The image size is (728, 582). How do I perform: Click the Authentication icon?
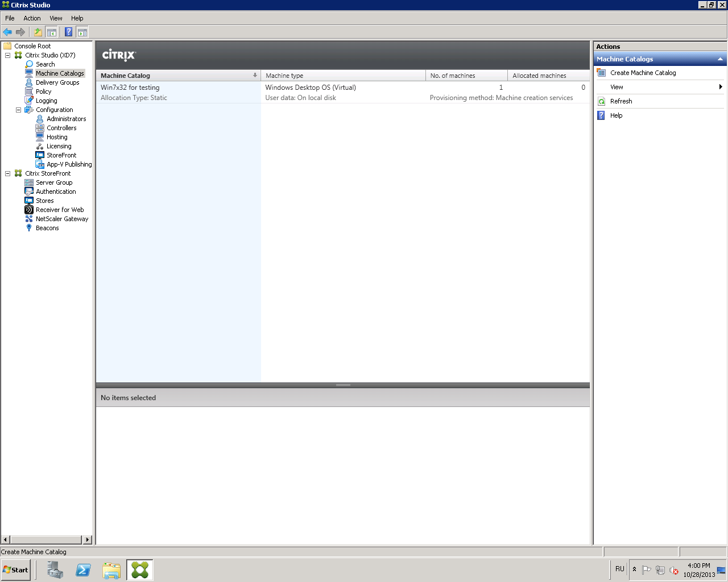tap(29, 192)
